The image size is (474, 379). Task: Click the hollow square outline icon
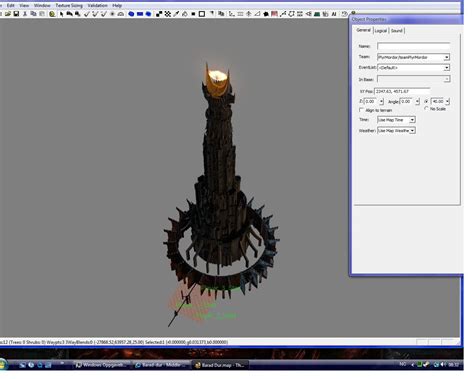coord(202,14)
